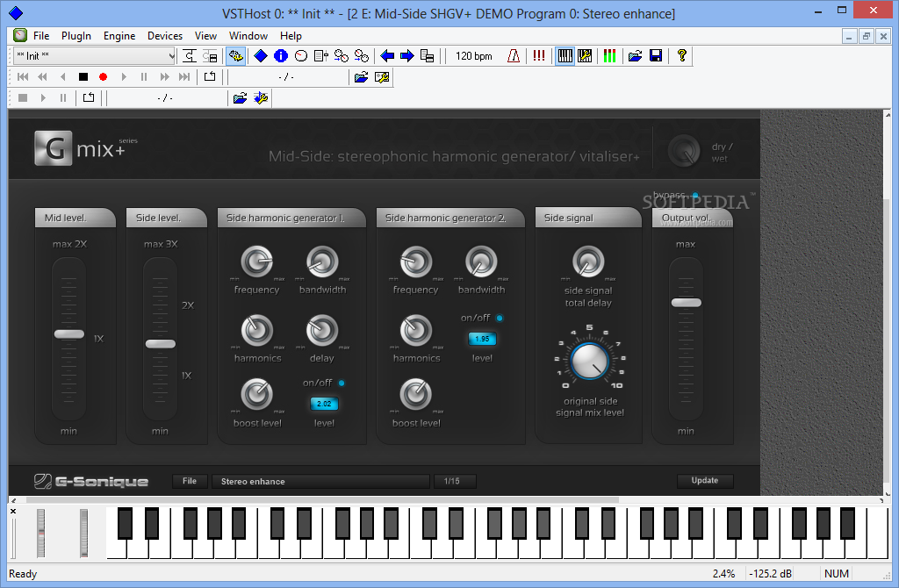
Task: Click the 2.02 level display of generator 1
Action: (x=324, y=404)
